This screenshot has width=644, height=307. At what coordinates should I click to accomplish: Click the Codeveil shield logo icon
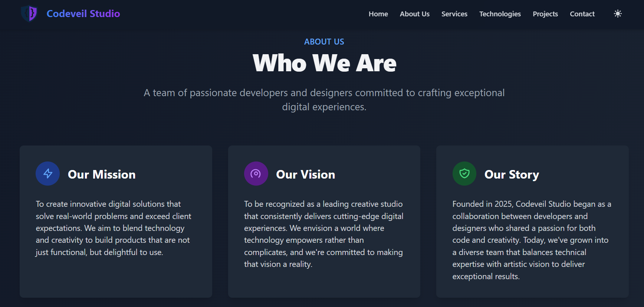29,14
